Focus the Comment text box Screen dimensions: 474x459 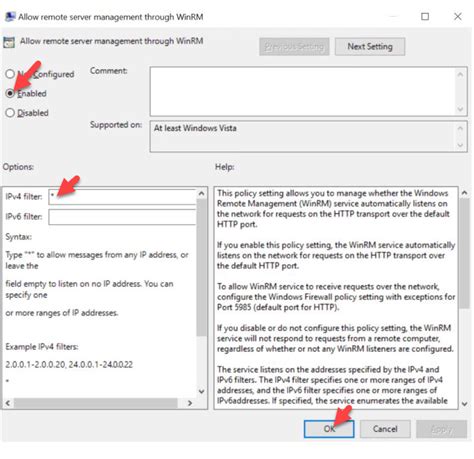click(303, 91)
